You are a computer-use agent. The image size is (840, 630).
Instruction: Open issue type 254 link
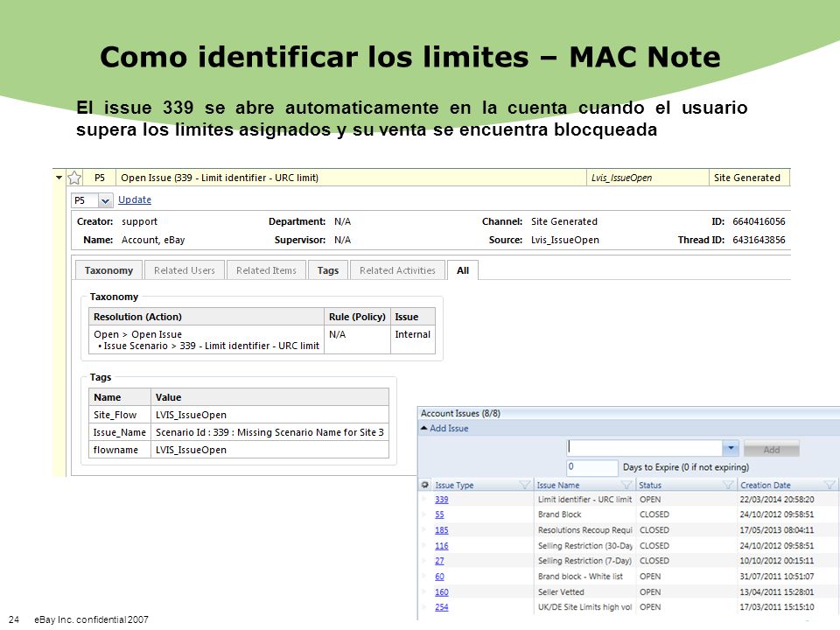tap(441, 607)
